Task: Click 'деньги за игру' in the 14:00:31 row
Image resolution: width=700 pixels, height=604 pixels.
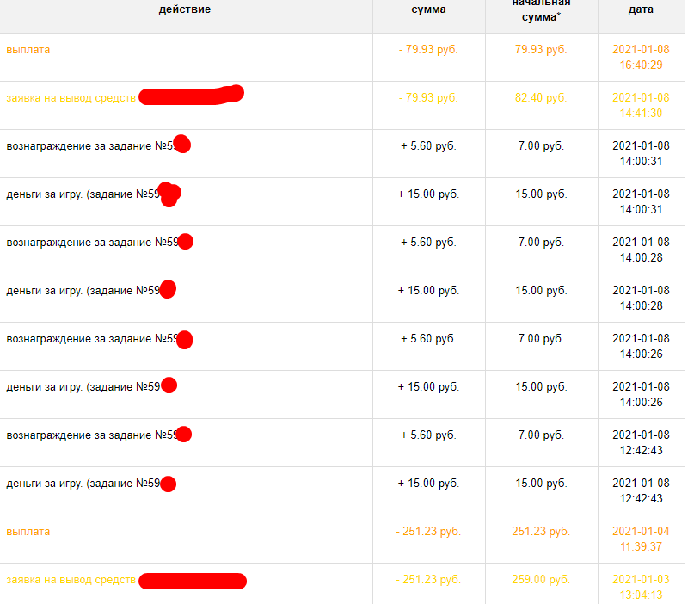Action: (x=44, y=194)
